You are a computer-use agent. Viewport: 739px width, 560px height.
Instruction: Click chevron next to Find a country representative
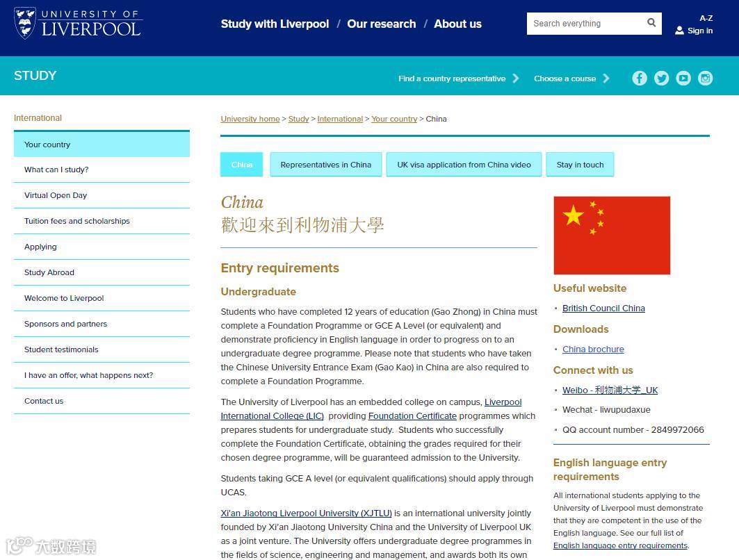click(x=516, y=79)
